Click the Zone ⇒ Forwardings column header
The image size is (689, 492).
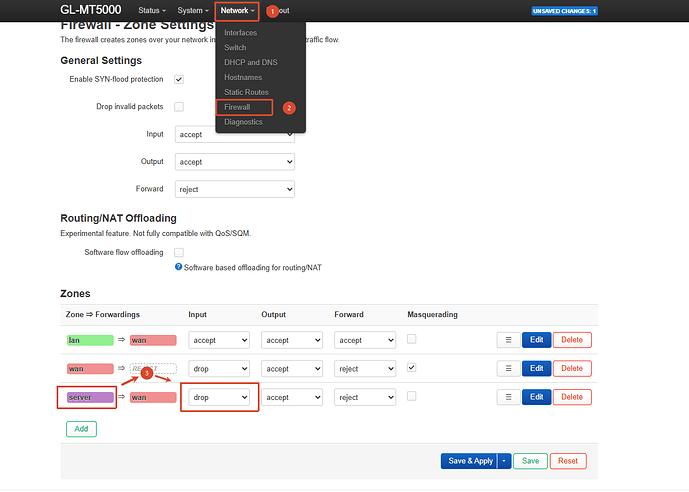tap(103, 315)
